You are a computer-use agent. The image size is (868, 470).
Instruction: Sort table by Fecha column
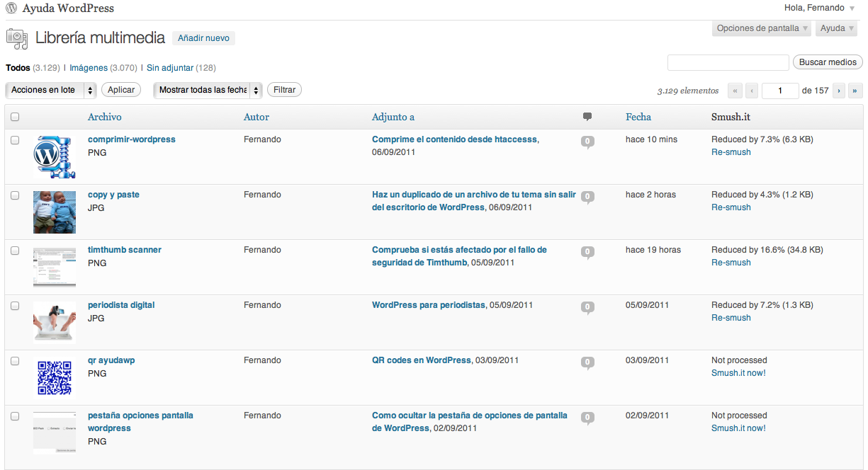[x=638, y=117]
